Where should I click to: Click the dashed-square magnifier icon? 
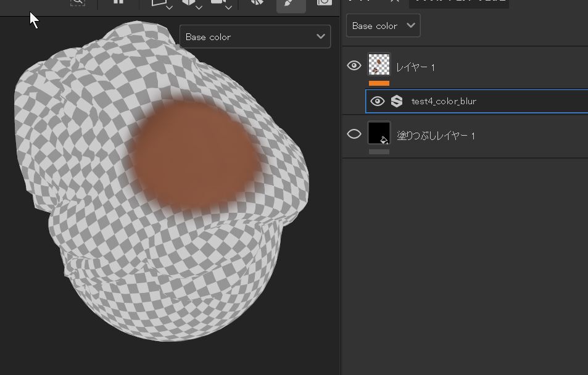point(78,2)
